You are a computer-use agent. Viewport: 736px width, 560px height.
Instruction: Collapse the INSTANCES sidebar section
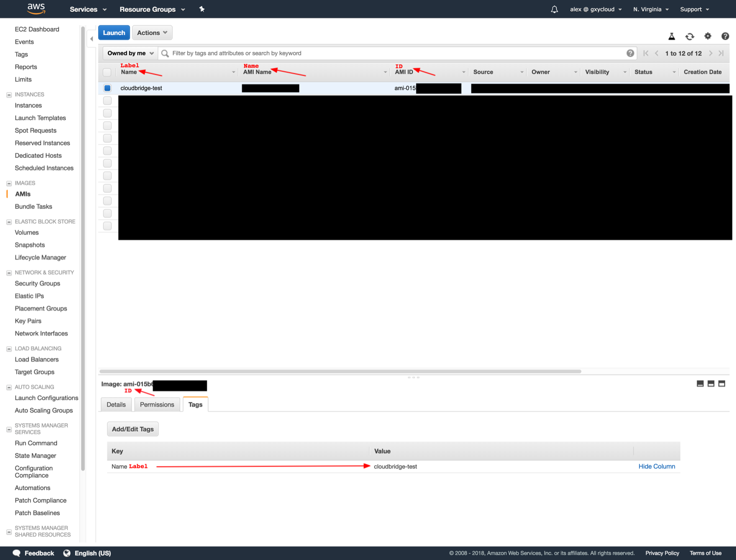(x=9, y=95)
